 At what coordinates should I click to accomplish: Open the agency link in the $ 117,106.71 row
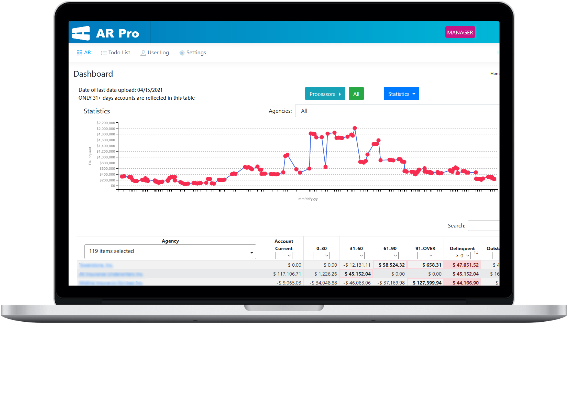click(111, 274)
